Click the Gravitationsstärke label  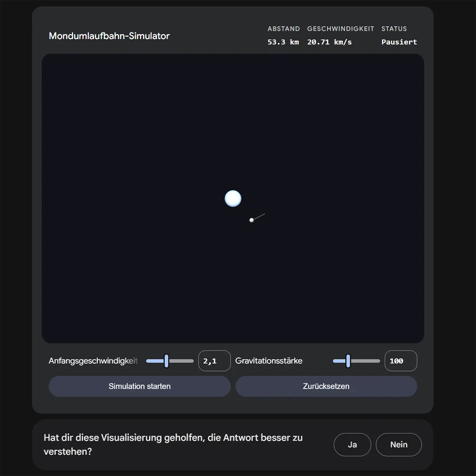(x=269, y=361)
